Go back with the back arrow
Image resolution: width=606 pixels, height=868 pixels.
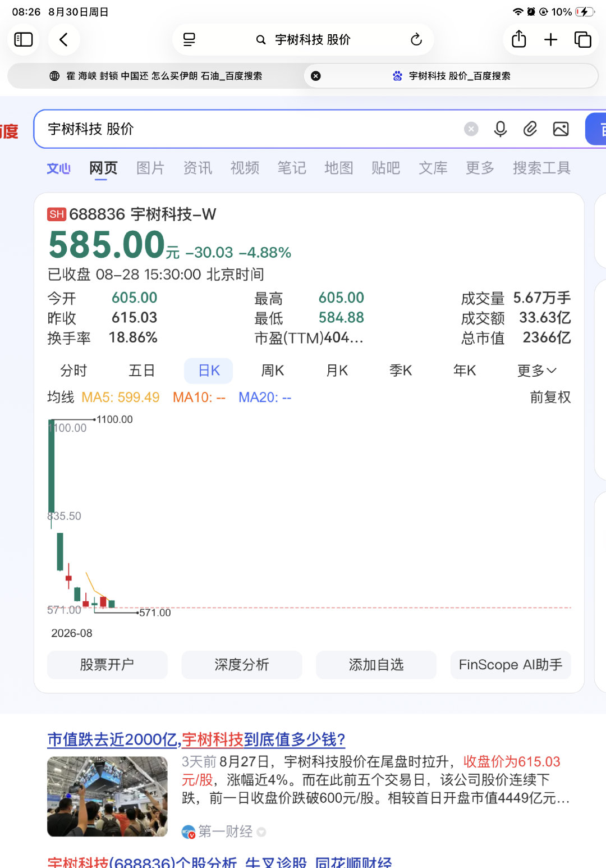(63, 39)
